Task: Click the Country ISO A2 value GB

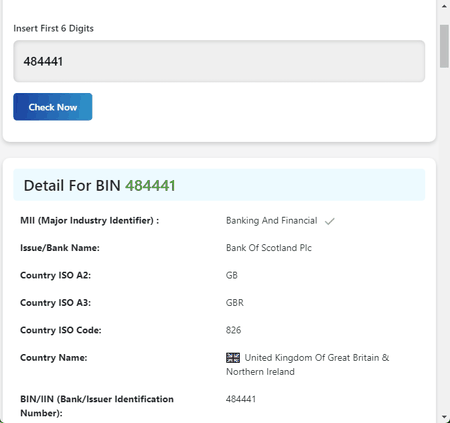Action: pos(232,275)
